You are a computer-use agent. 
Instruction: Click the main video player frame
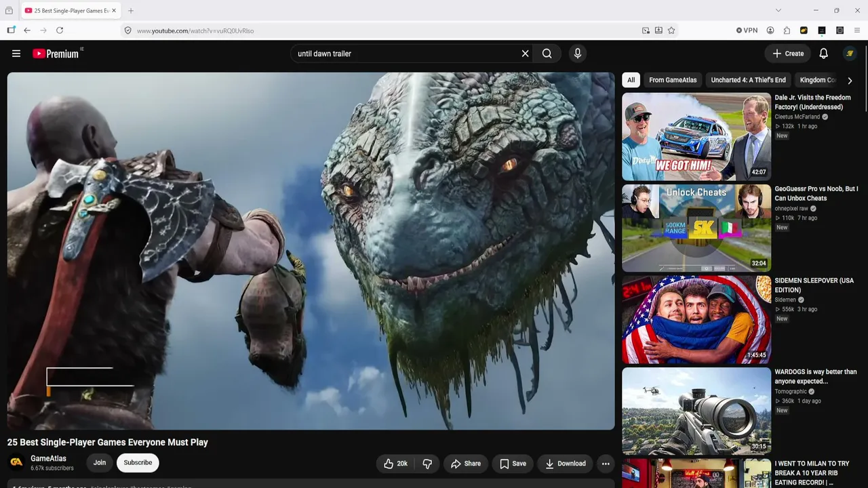tap(311, 251)
